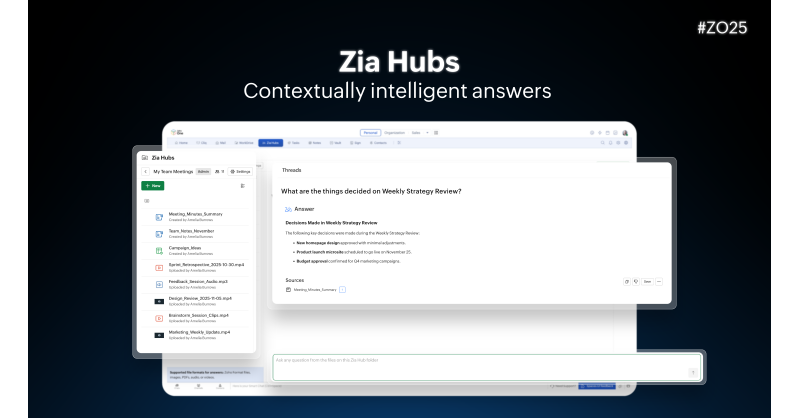Open Tasks in navigation bar
800x418 pixels.
(293, 143)
